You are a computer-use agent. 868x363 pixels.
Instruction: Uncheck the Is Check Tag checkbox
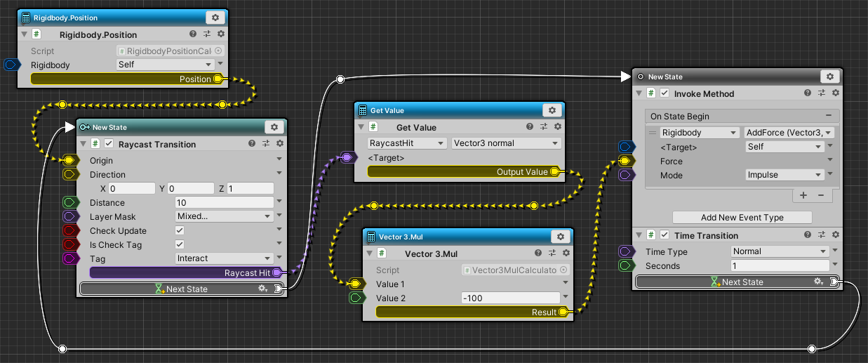click(180, 244)
